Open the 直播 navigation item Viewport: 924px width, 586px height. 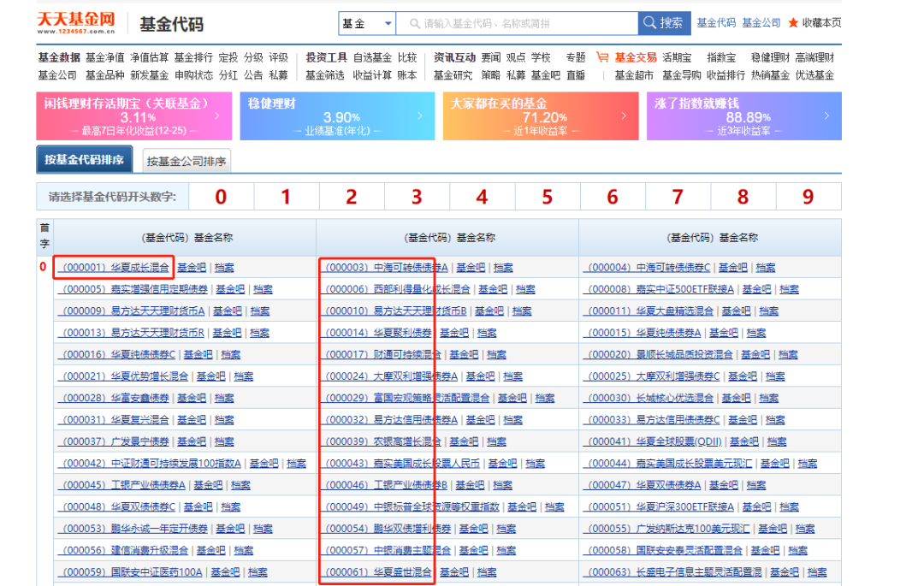point(576,75)
